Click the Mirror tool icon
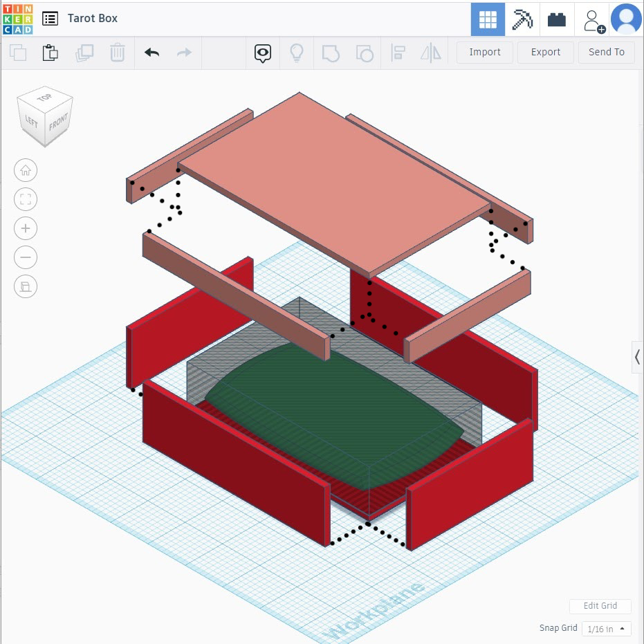 click(431, 53)
